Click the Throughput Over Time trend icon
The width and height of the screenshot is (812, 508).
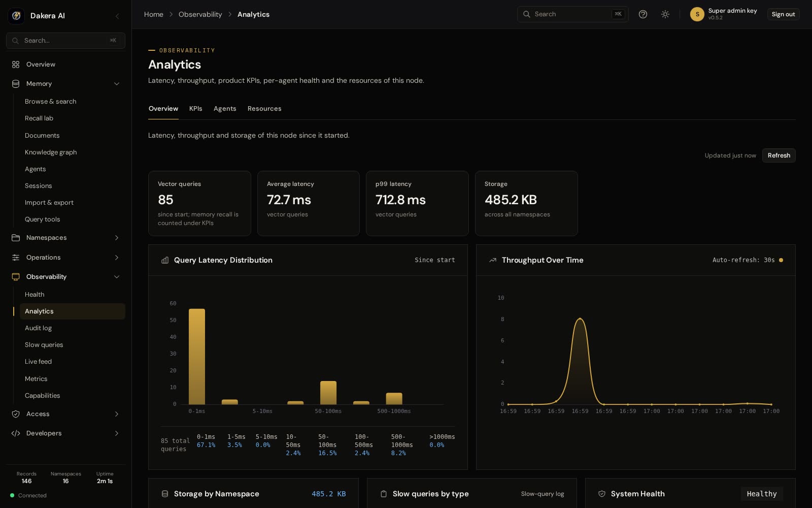point(493,260)
